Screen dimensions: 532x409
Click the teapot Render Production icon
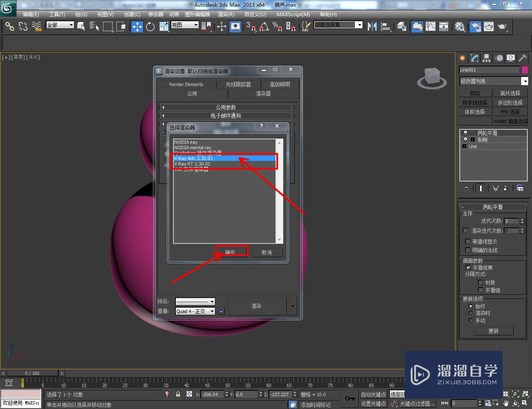tap(502, 27)
